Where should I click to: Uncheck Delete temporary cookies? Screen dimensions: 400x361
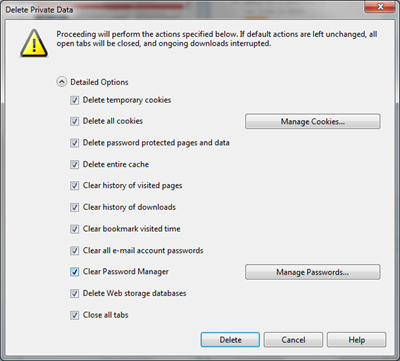pos(74,100)
